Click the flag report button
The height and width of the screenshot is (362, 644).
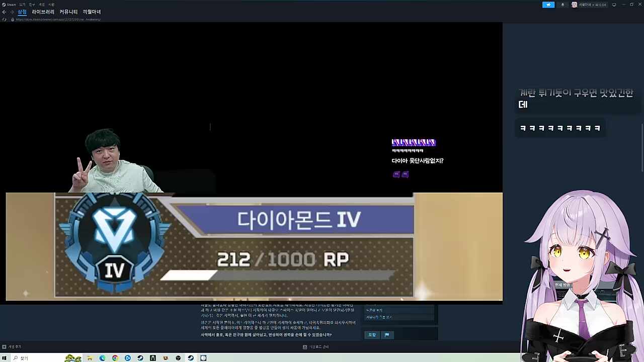[387, 335]
